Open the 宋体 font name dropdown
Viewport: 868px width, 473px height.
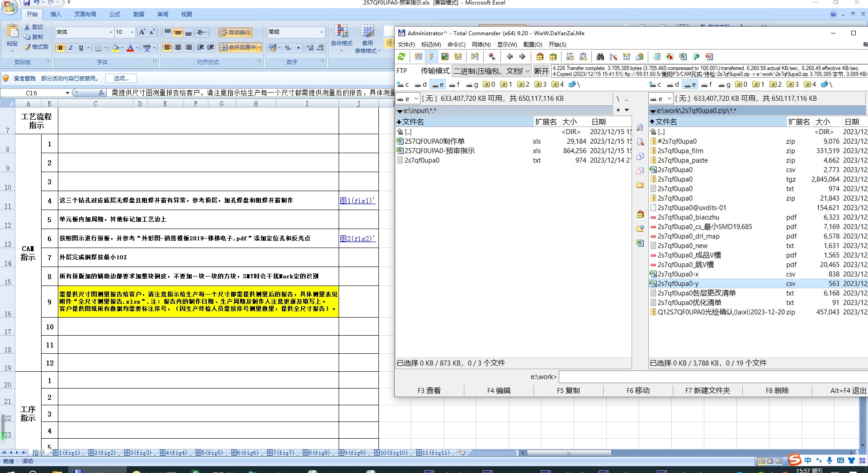111,32
